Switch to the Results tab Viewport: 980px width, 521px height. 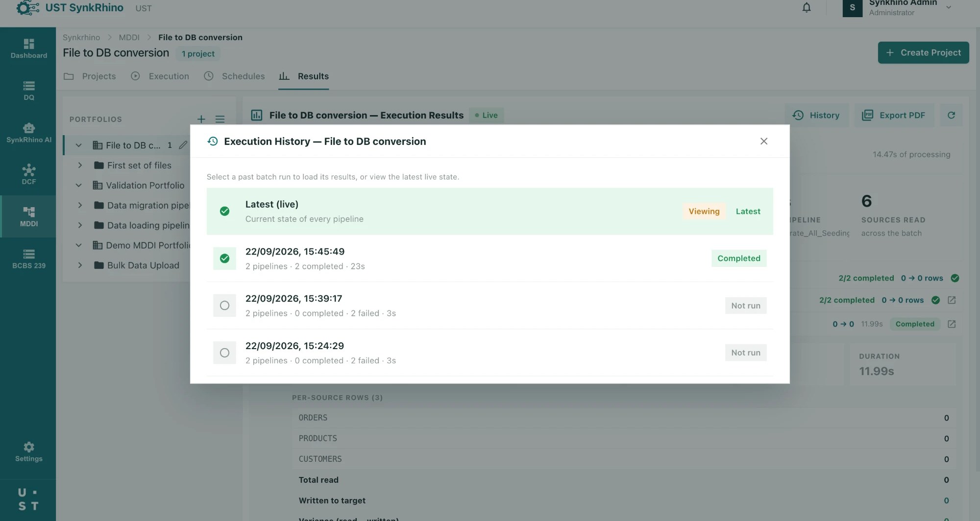click(303, 76)
